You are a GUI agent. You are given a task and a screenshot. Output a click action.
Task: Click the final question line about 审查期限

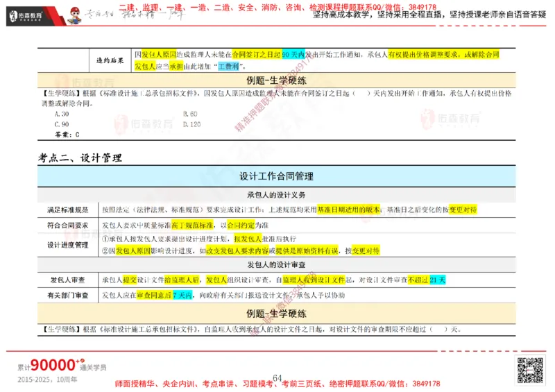tap(252, 330)
